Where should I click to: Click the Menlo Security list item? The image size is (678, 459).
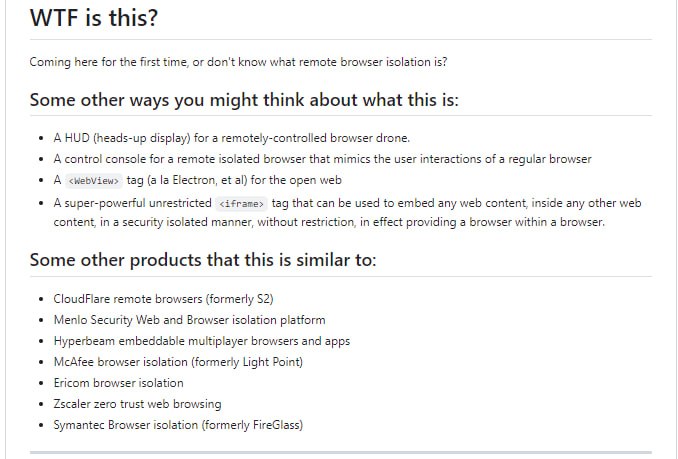click(189, 320)
